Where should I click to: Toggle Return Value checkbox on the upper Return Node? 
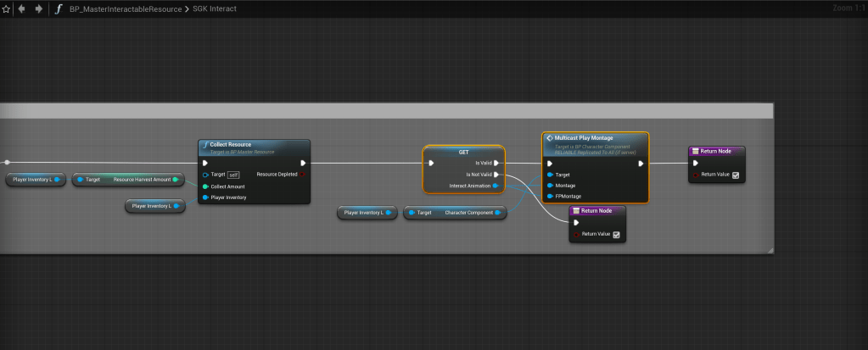pyautogui.click(x=735, y=175)
